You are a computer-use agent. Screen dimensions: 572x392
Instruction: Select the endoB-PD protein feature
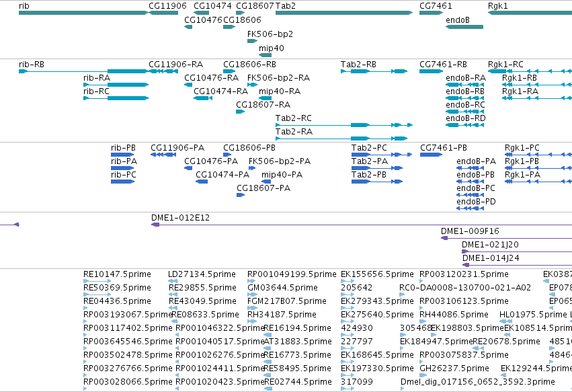471,208
